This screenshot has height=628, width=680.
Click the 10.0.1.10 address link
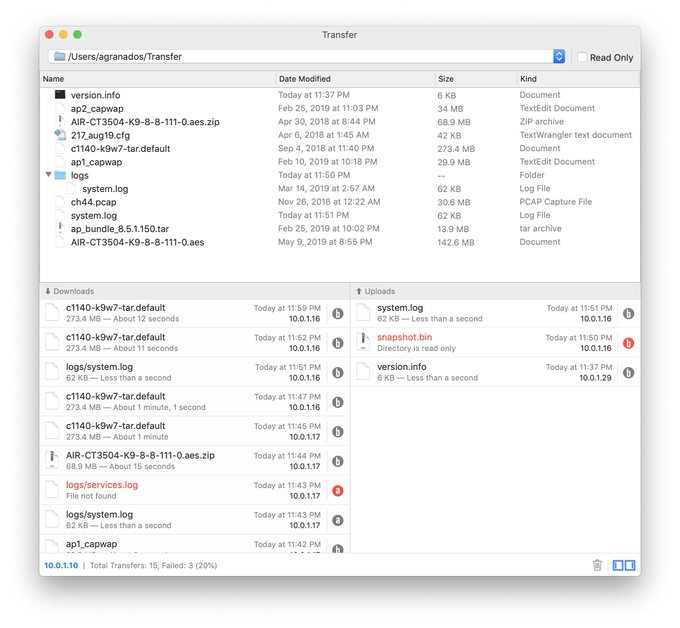(x=61, y=566)
